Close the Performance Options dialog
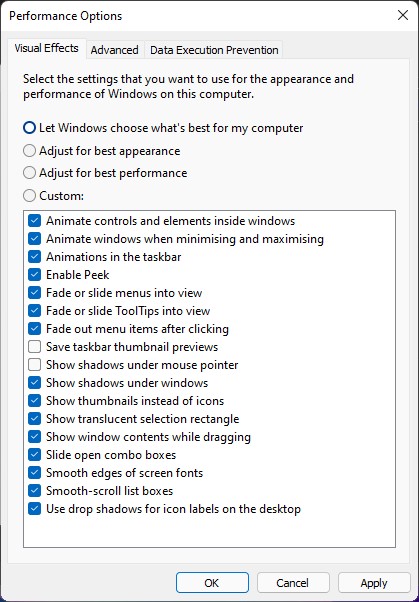This screenshot has width=419, height=602. point(402,15)
